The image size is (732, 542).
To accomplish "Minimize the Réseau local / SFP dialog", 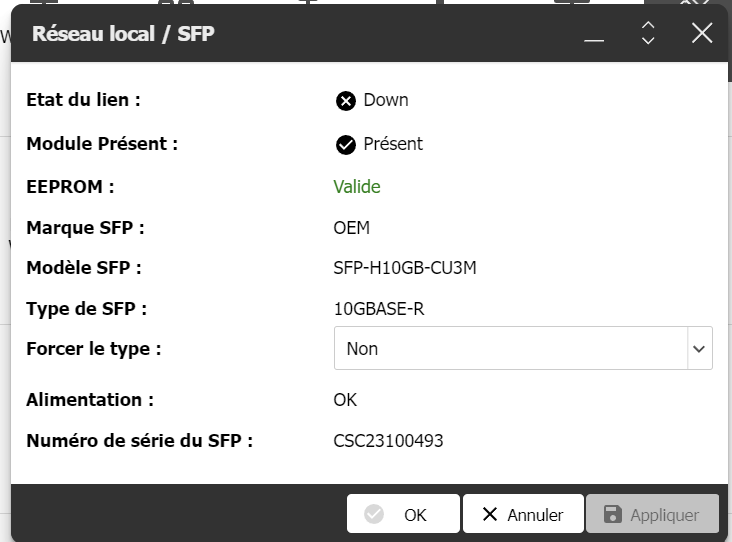I will point(595,35).
